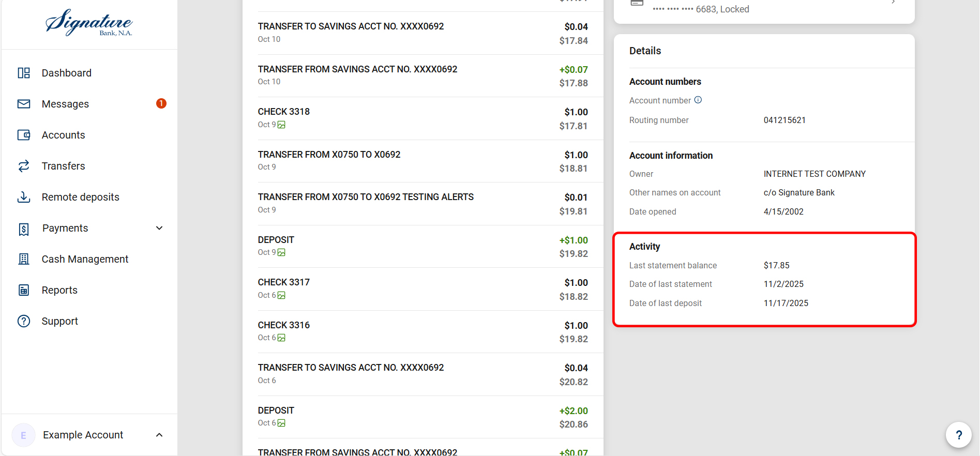Image resolution: width=980 pixels, height=456 pixels.
Task: Open the Payments menu item
Action: tap(65, 228)
